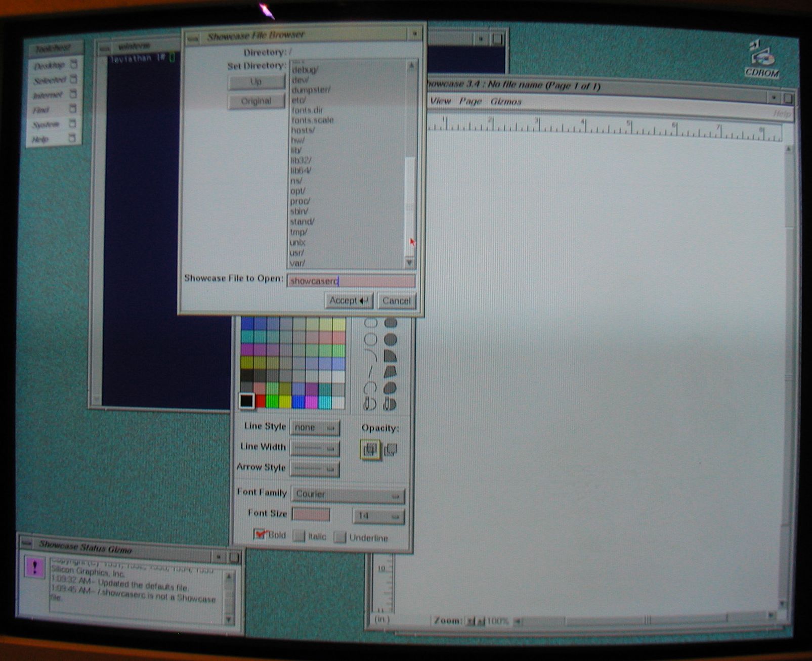Select the filled spline shape tool
The height and width of the screenshot is (661, 812).
click(x=390, y=388)
